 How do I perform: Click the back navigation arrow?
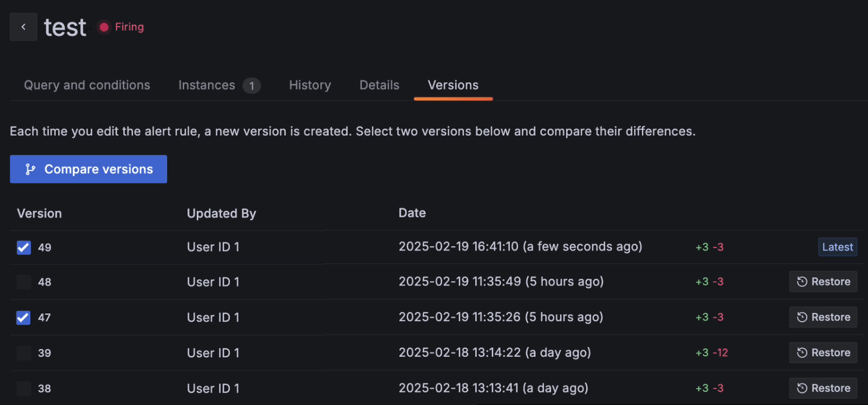click(23, 26)
